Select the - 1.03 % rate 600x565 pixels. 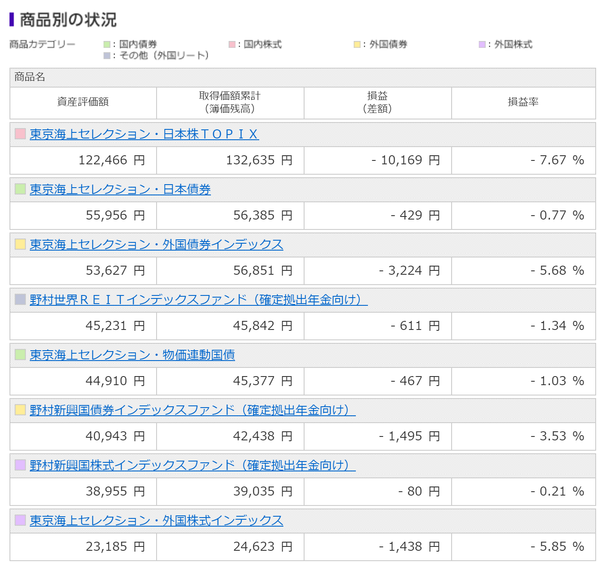click(558, 381)
